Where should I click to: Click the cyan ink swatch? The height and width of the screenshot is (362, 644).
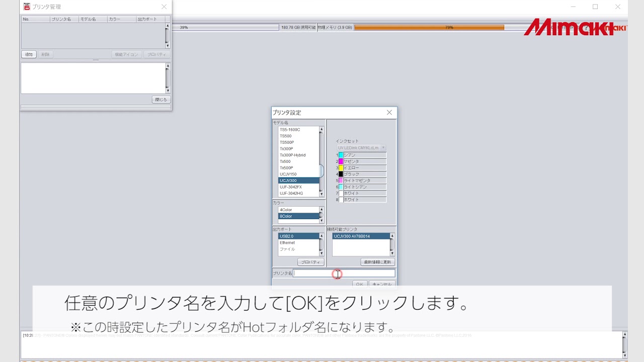tap(341, 155)
